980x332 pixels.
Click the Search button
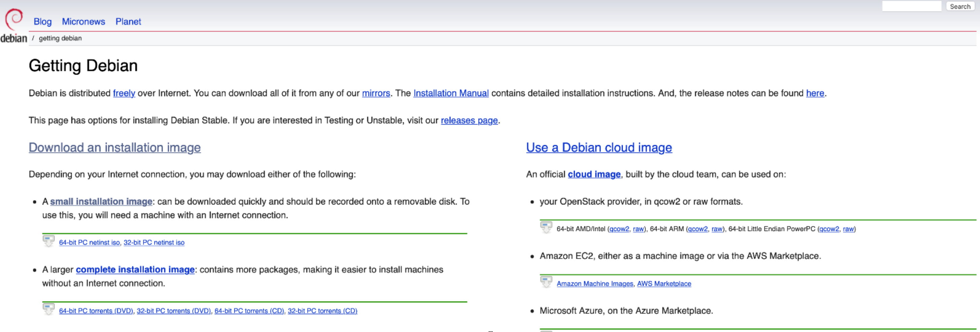[960, 6]
